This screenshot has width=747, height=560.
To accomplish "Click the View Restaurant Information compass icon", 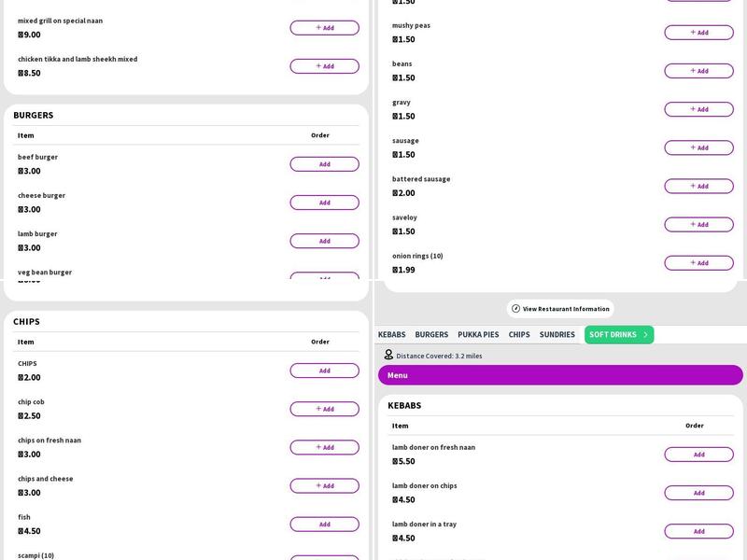I will pyautogui.click(x=515, y=309).
